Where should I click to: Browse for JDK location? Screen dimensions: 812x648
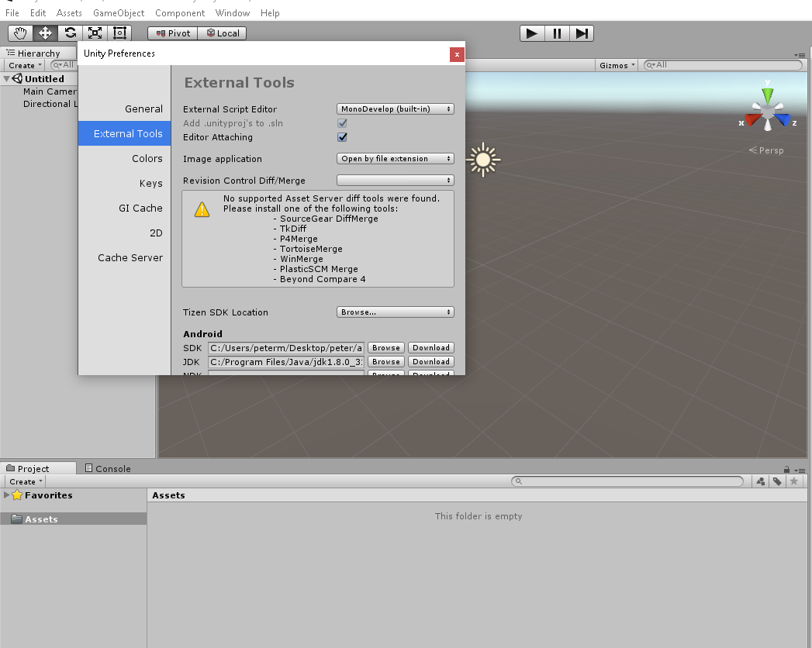click(x=385, y=362)
